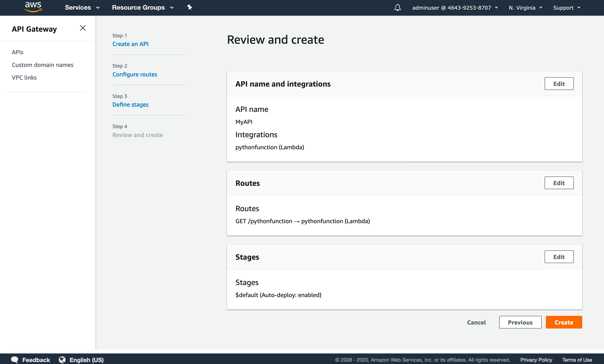Open VPC links page
The image size is (604, 364).
coord(24,77)
